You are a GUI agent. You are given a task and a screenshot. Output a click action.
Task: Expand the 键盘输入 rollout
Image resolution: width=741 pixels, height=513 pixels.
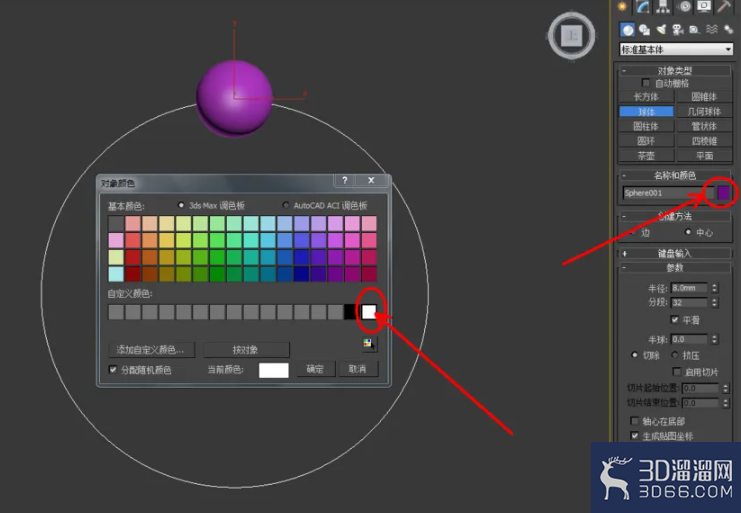675,254
